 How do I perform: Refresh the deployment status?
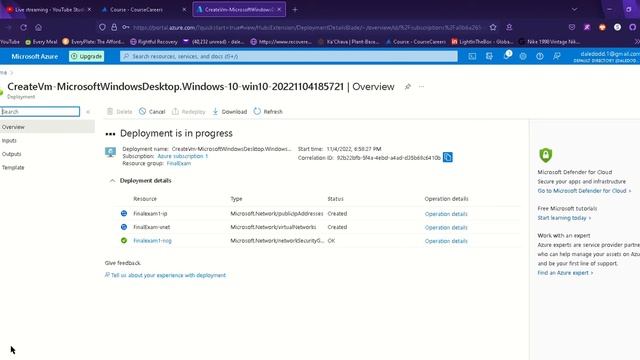(268, 111)
